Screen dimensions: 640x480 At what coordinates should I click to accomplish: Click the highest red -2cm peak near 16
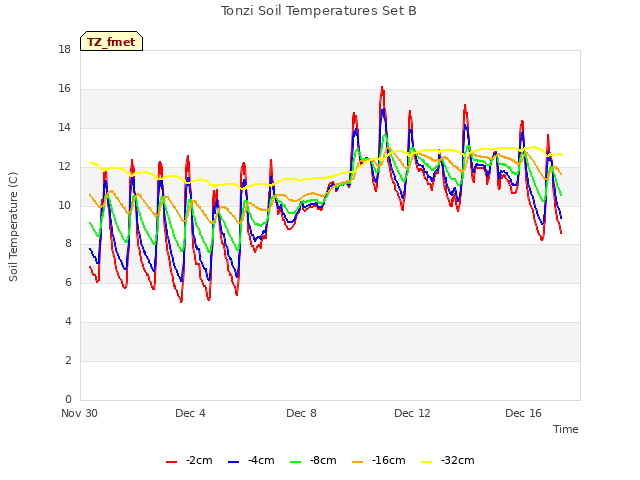pyautogui.click(x=382, y=88)
